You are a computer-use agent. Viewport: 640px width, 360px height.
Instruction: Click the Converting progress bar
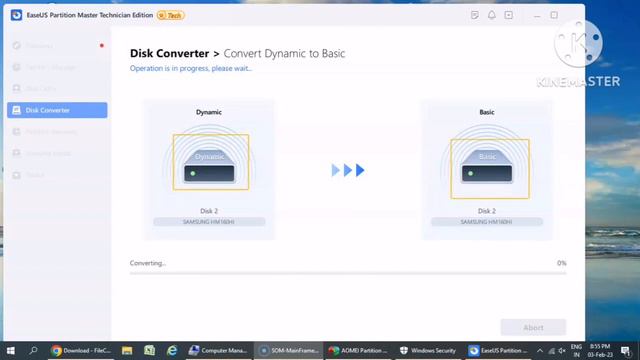348,273
